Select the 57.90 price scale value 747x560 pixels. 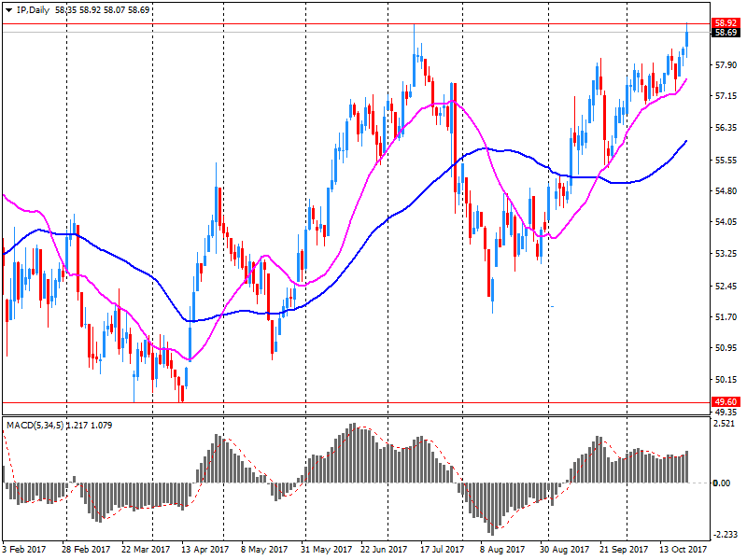click(x=726, y=64)
